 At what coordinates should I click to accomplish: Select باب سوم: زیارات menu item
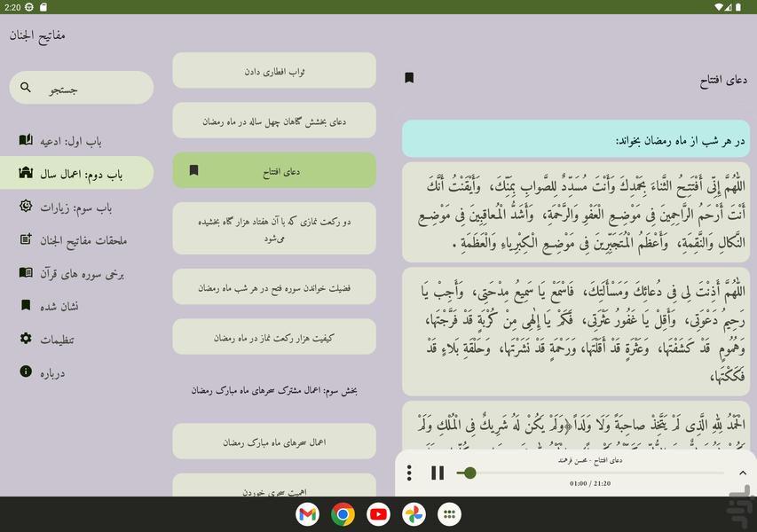coord(76,207)
